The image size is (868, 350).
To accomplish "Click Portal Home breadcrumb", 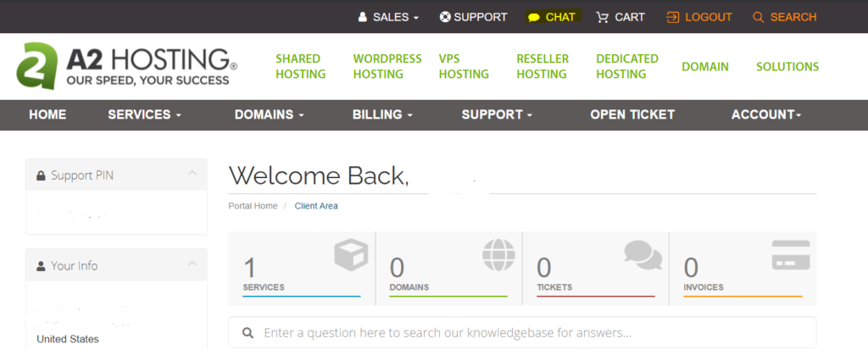I will 253,206.
